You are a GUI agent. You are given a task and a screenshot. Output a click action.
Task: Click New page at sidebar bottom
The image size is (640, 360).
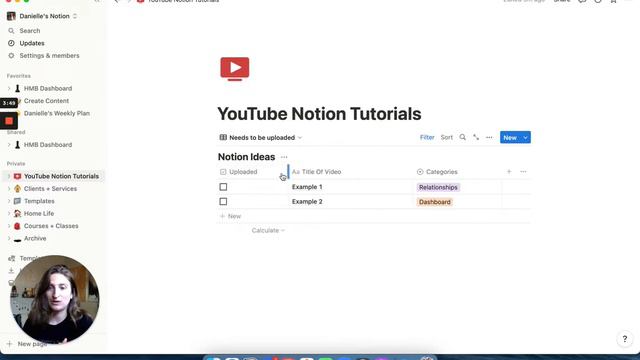(x=27, y=344)
